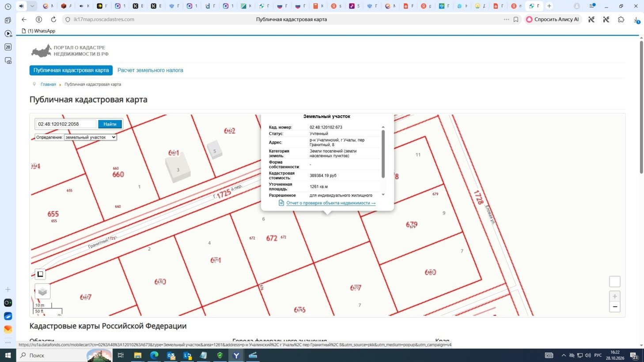Open the address bar three-dots menu
This screenshot has height=362, width=644.
506,19
